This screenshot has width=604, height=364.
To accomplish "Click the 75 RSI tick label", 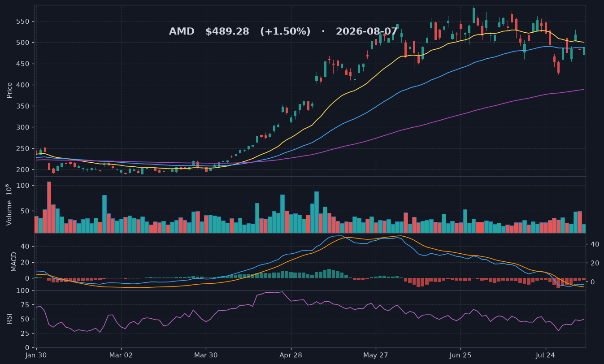I will click(26, 305).
